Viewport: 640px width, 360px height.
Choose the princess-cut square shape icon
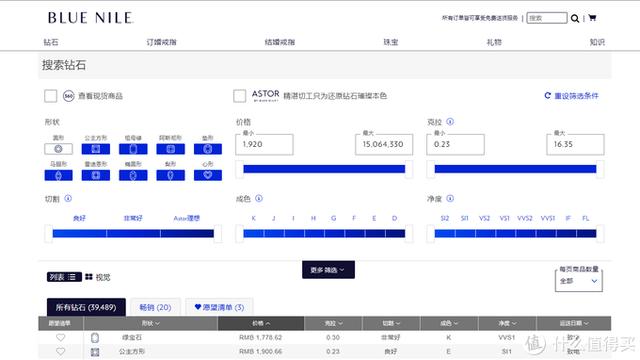click(x=96, y=149)
